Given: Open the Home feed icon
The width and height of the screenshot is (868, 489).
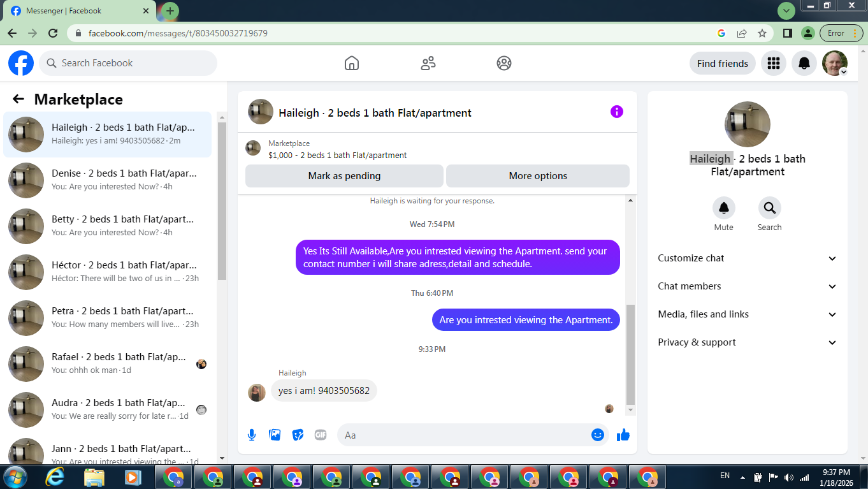Looking at the screenshot, I should pos(351,63).
